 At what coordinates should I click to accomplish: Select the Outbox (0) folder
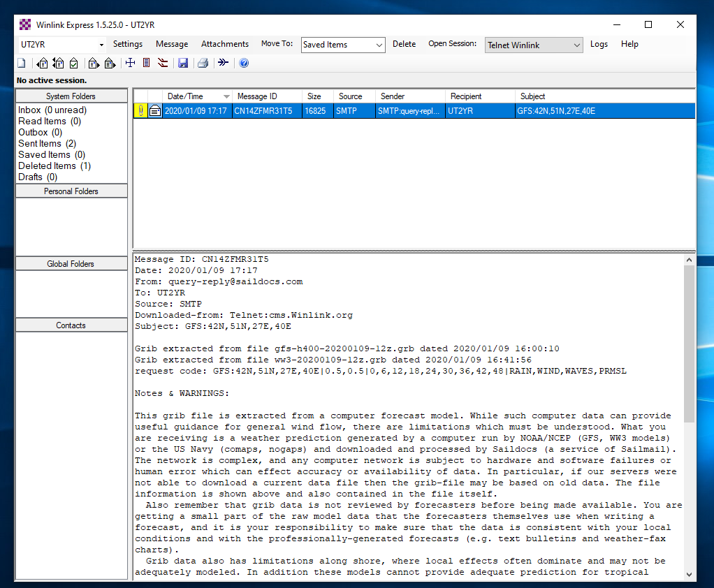coord(40,133)
